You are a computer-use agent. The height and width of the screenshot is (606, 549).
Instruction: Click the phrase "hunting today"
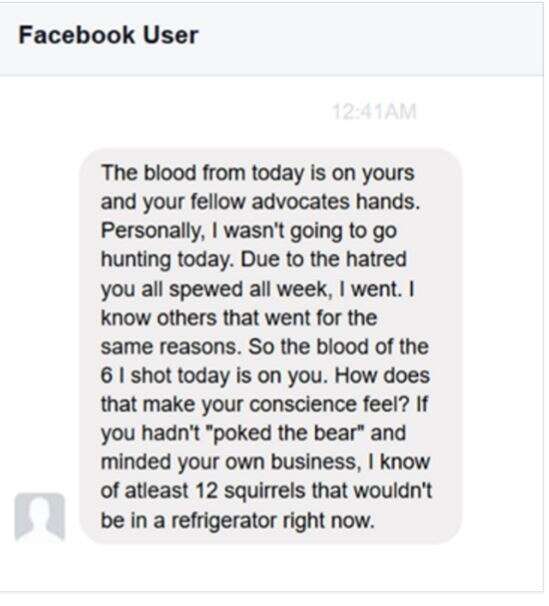click(x=167, y=260)
